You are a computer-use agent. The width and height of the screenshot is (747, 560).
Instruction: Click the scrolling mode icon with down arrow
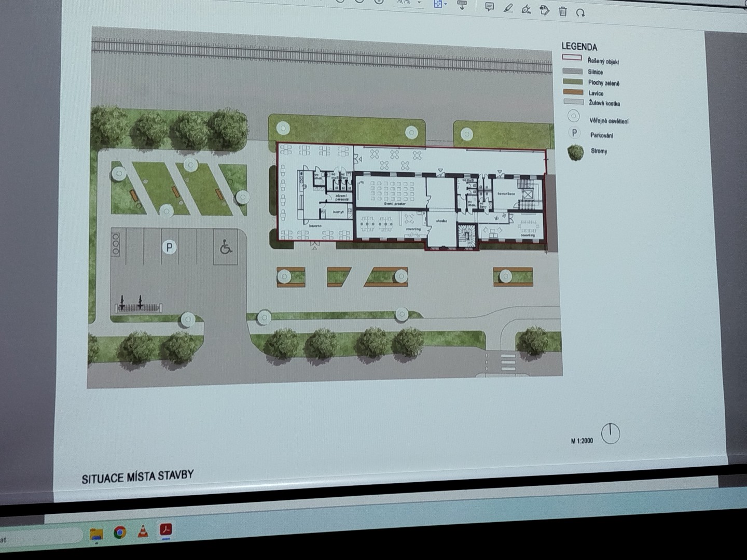(462, 5)
